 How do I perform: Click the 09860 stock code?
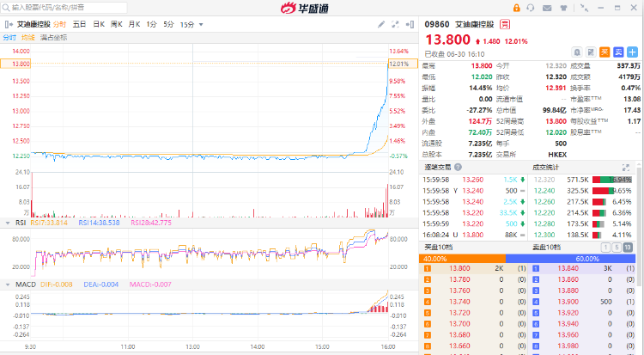[437, 25]
